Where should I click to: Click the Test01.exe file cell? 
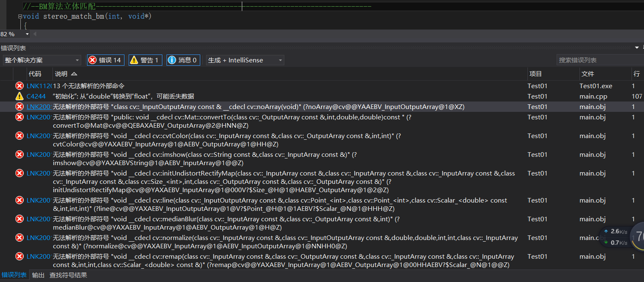596,86
